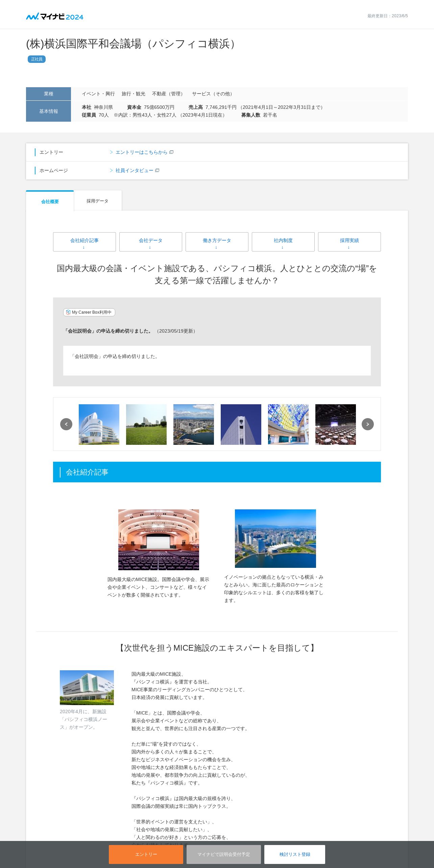Click the マイナビ2024 logo
Image resolution: width=434 pixels, height=868 pixels.
(x=55, y=16)
